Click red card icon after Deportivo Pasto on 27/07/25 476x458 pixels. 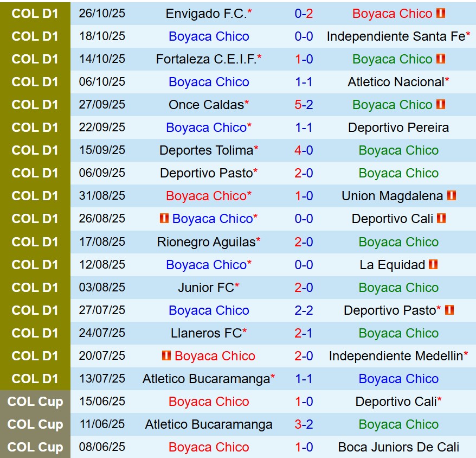449,310
